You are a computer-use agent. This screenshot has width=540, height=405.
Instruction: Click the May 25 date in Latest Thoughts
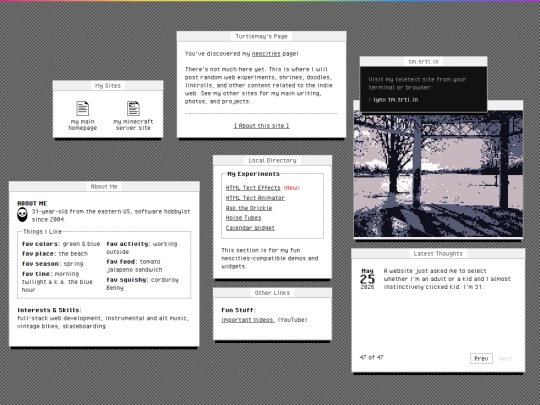(367, 279)
